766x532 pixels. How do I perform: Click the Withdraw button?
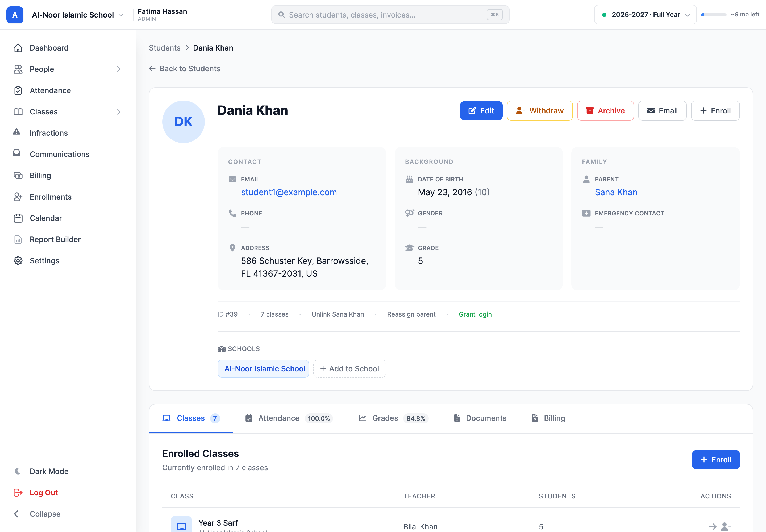(x=540, y=111)
